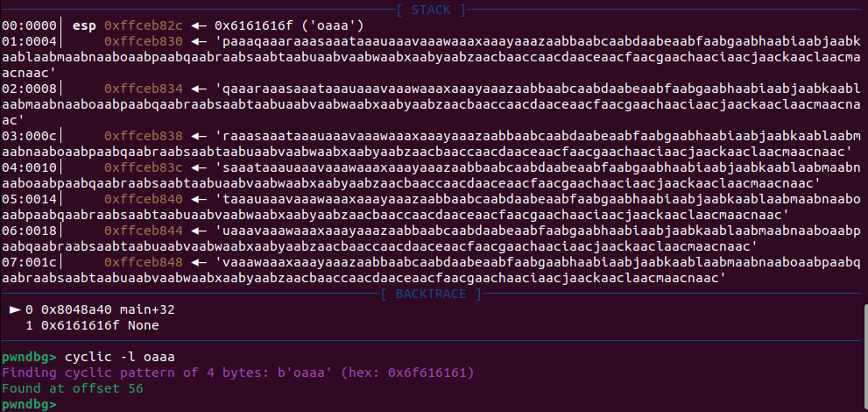Screen dimensions: 868x412
Task: Click the scrollbar on the terminal's right edge
Action: coord(864,351)
